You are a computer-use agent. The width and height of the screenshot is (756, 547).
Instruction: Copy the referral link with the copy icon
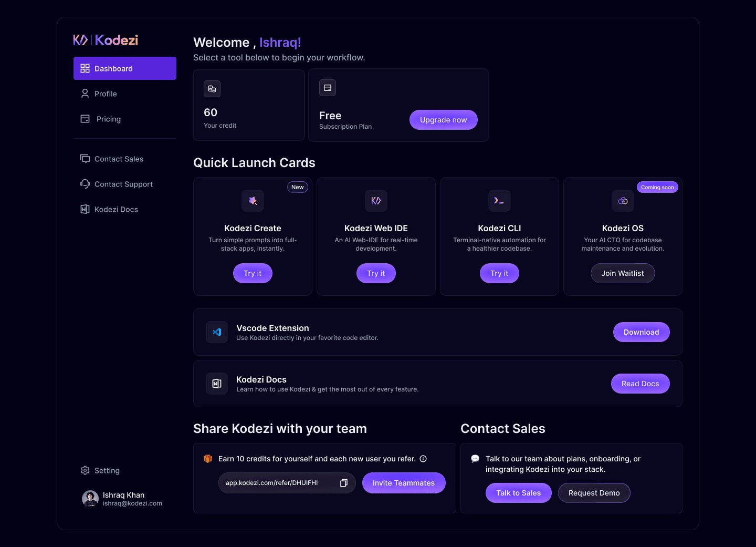click(x=344, y=483)
